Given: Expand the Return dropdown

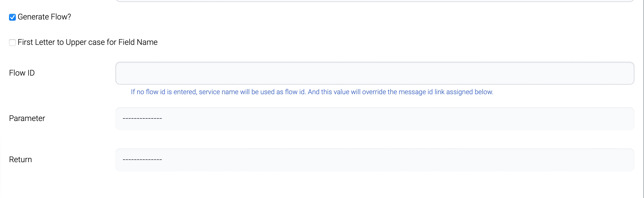Looking at the screenshot, I should [x=374, y=160].
